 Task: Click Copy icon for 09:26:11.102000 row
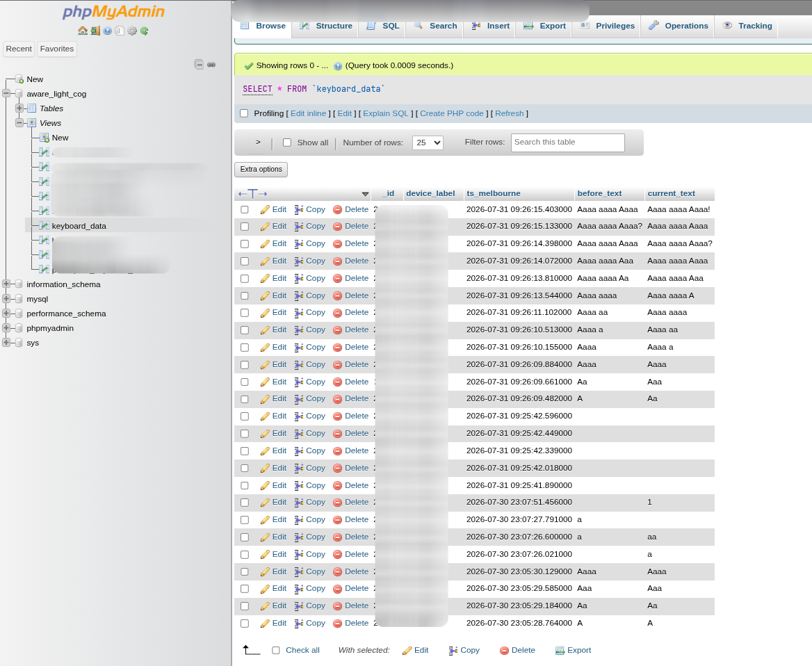click(x=299, y=312)
